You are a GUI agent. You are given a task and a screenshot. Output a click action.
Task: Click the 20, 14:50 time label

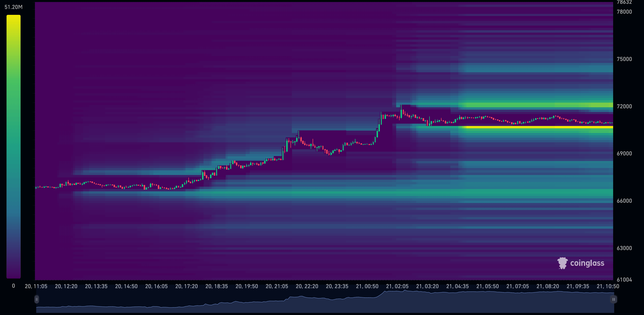[126, 286]
